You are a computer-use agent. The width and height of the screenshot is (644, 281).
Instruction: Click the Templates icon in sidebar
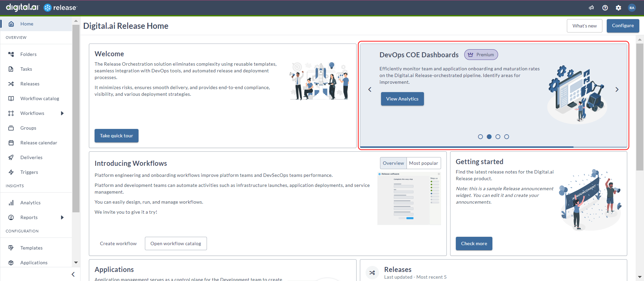coord(11,248)
